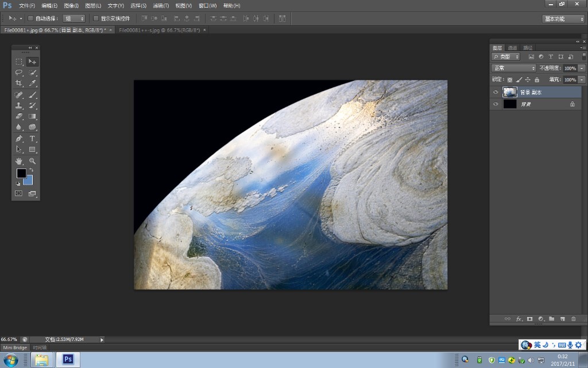Filter layers by pixel layers
The width and height of the screenshot is (588, 368).
(x=531, y=57)
